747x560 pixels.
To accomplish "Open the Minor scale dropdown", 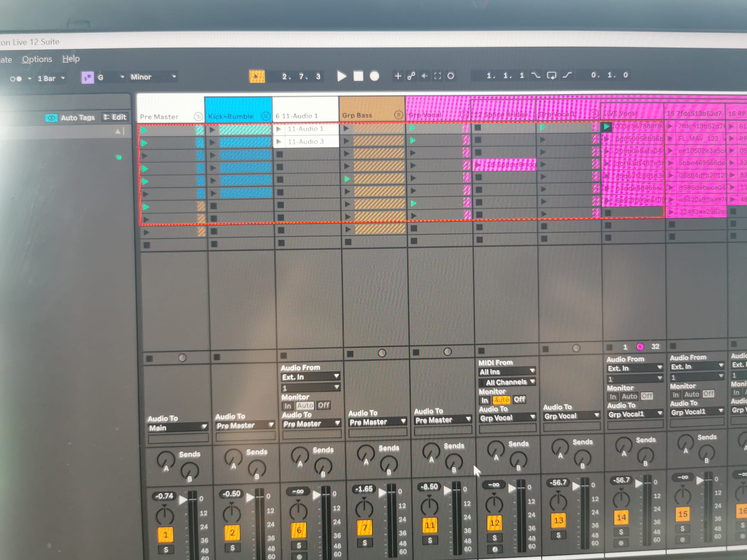I will 153,77.
